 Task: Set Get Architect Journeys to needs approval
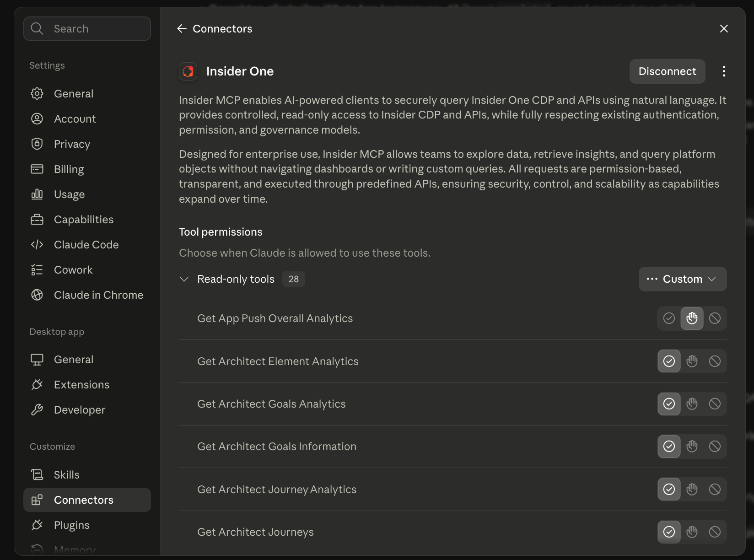coord(692,532)
